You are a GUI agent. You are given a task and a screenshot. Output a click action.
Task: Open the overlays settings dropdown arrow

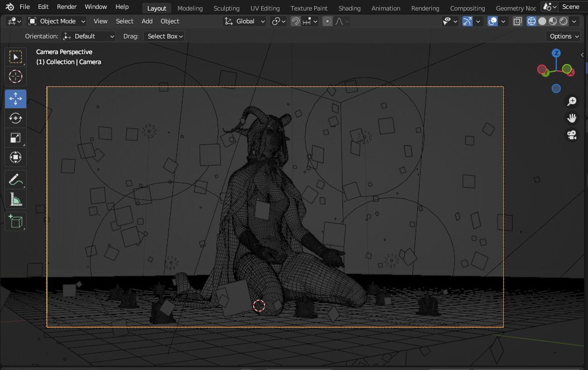coord(503,21)
